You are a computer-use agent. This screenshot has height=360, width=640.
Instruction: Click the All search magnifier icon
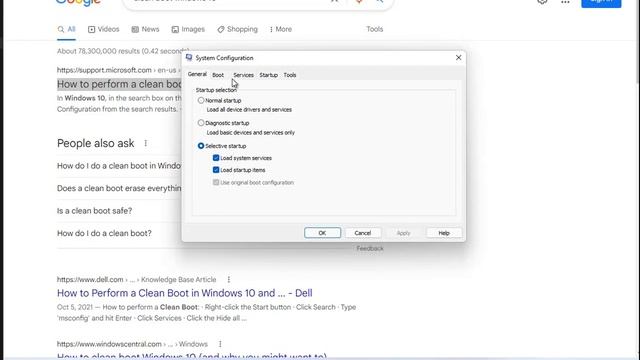(61, 29)
